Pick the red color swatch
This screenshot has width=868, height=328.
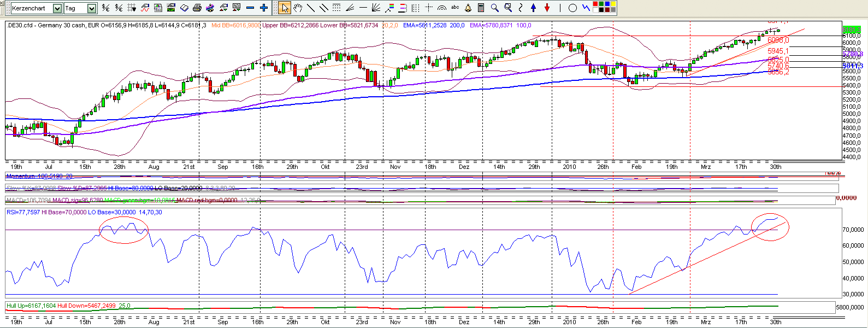click(595, 4)
